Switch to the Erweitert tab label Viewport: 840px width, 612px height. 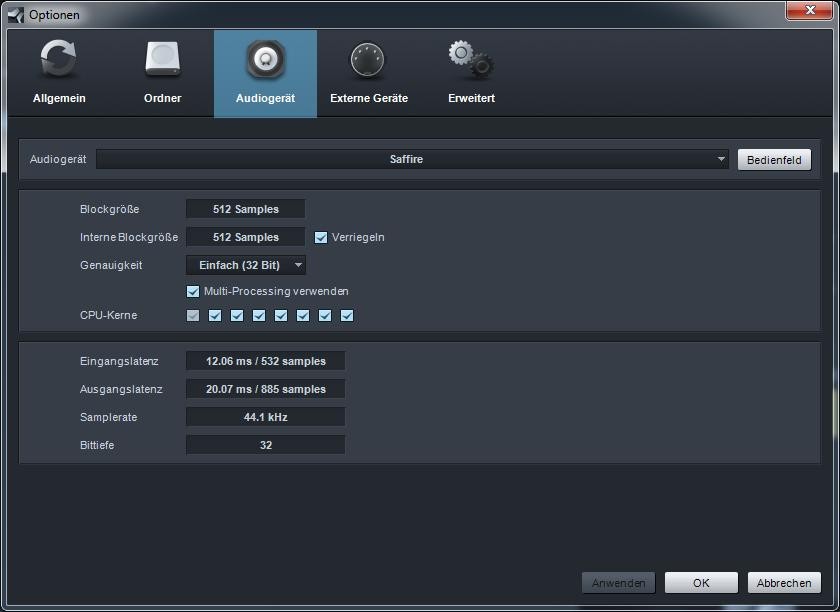(x=470, y=98)
